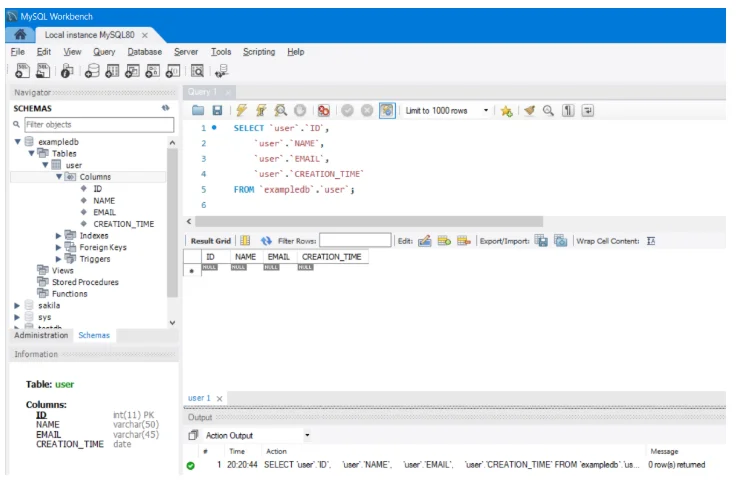737x488 pixels.
Task: Collapse the Tables node
Action: click(x=31, y=153)
